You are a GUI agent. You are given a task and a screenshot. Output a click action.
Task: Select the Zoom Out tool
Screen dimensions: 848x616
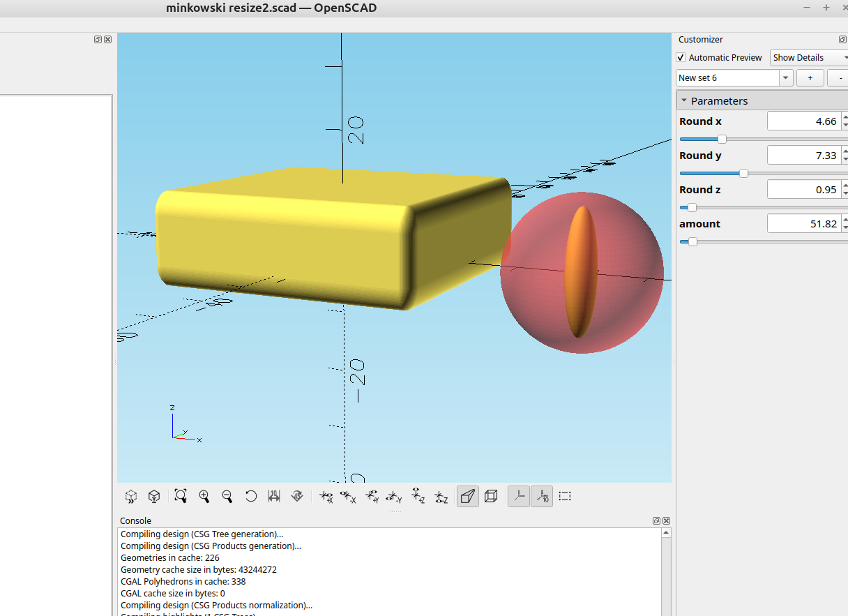(x=227, y=496)
